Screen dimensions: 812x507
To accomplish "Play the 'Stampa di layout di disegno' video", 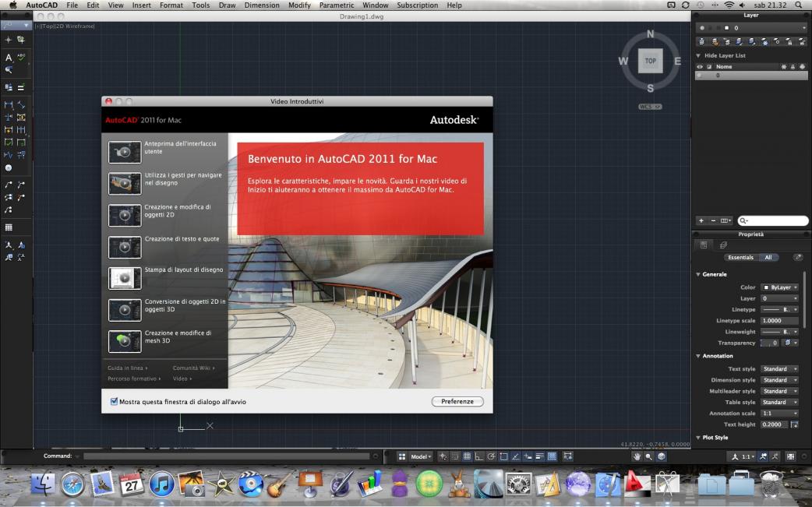I will 125,278.
